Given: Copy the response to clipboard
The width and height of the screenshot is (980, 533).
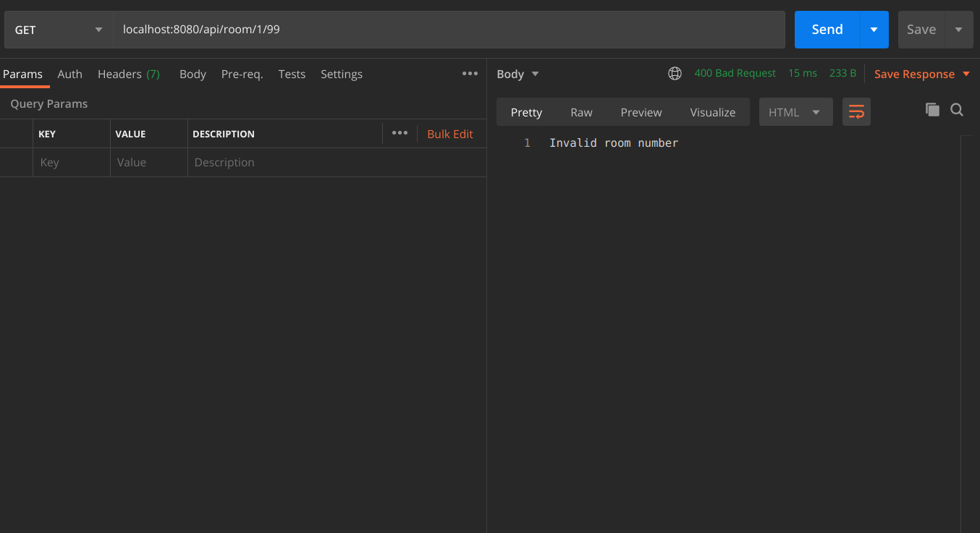Looking at the screenshot, I should point(932,110).
